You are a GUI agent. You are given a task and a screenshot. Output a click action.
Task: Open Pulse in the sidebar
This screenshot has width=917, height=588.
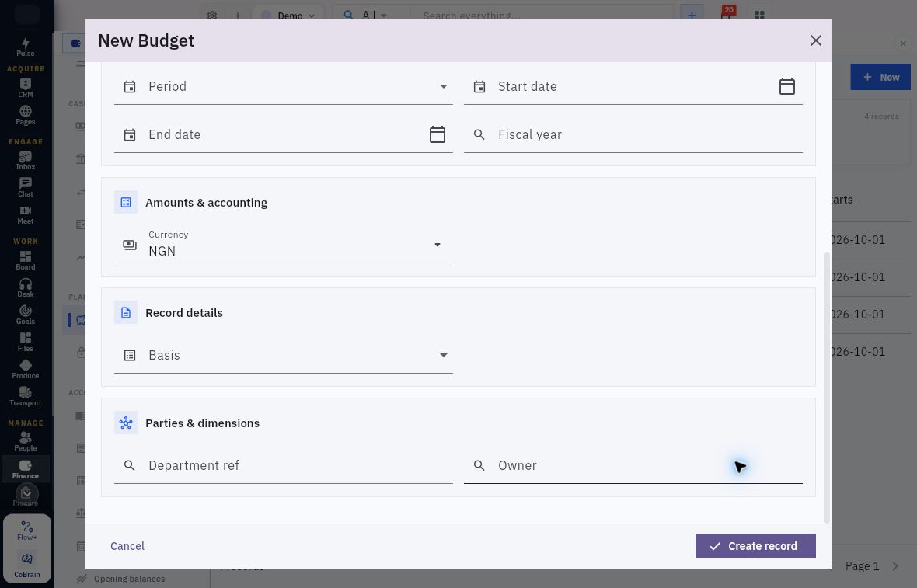(25, 47)
